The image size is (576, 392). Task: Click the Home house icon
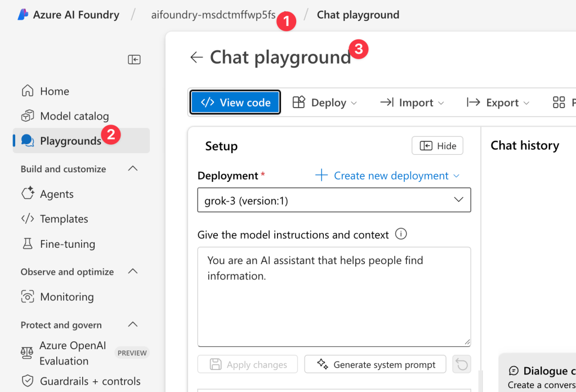(28, 91)
